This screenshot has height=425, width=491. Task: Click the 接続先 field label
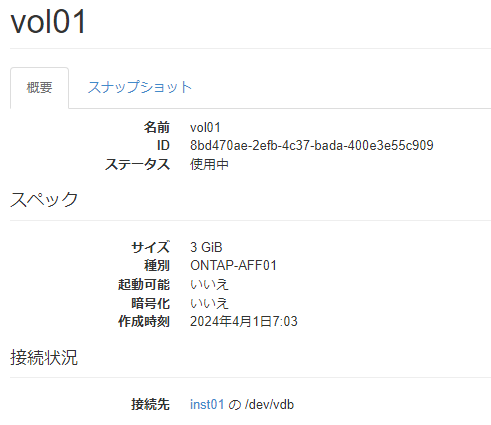tap(150, 405)
